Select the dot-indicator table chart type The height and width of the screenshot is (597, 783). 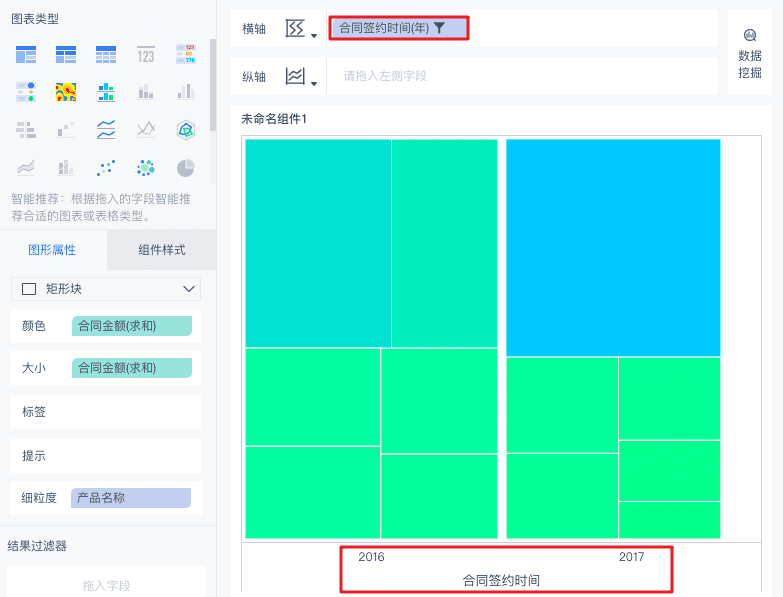[26, 92]
